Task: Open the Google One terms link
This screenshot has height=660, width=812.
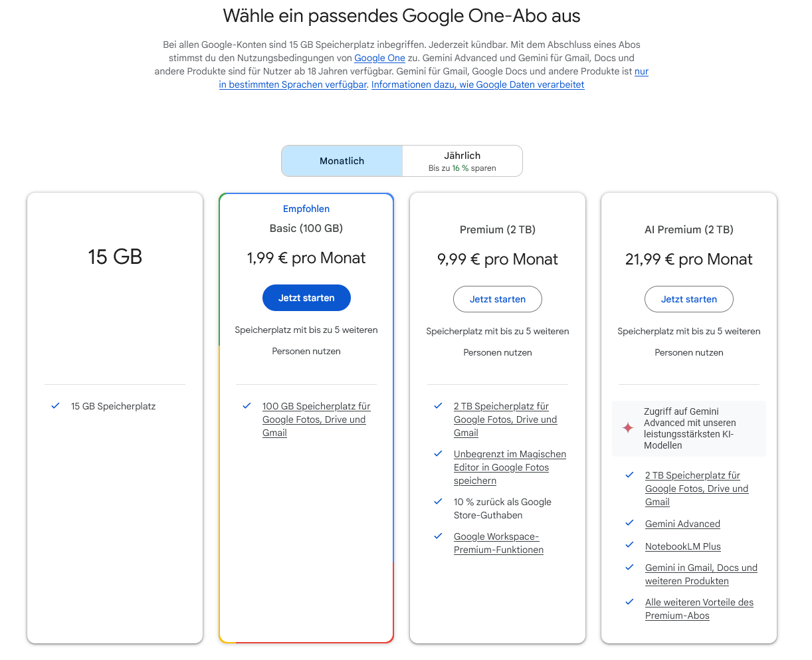Action: [x=379, y=58]
